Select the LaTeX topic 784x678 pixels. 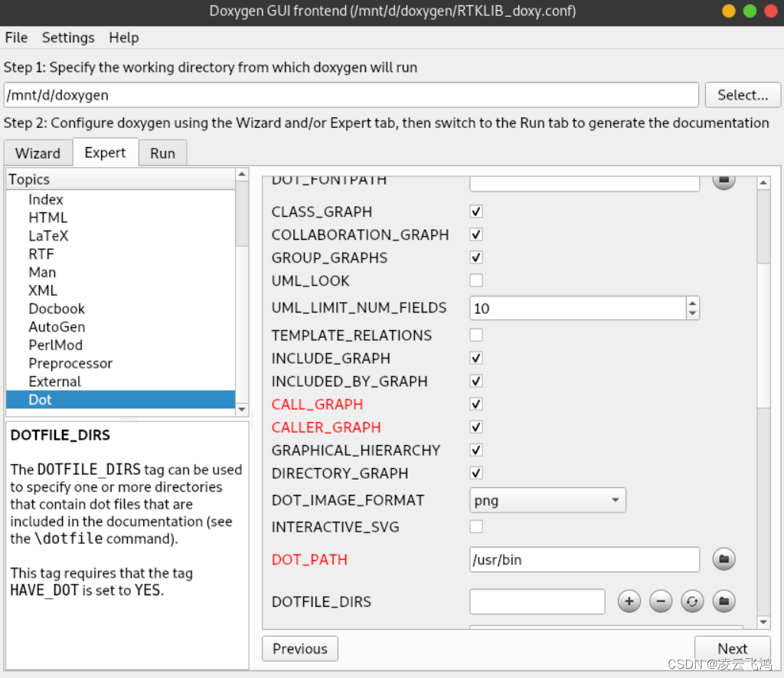click(x=120, y=236)
